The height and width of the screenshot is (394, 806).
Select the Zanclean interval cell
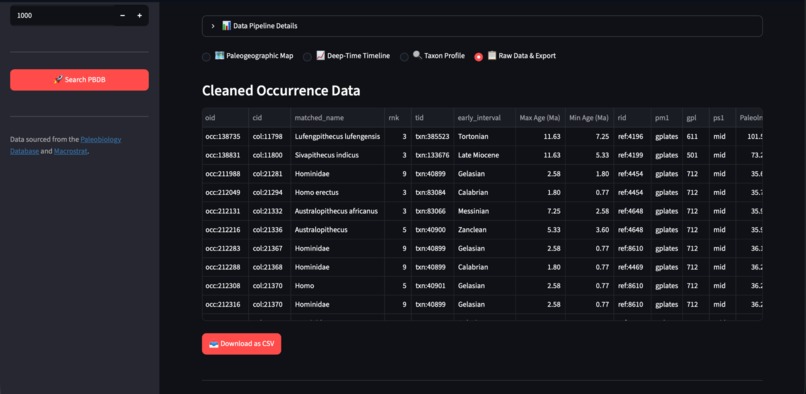click(x=484, y=229)
